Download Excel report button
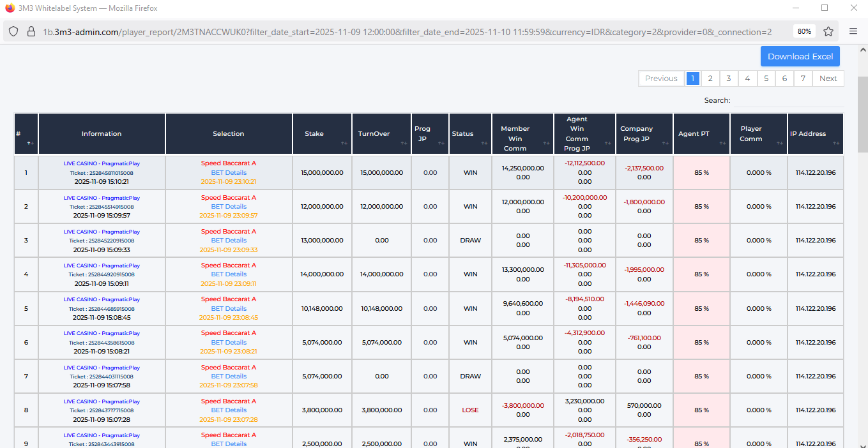The image size is (868, 448). click(800, 56)
